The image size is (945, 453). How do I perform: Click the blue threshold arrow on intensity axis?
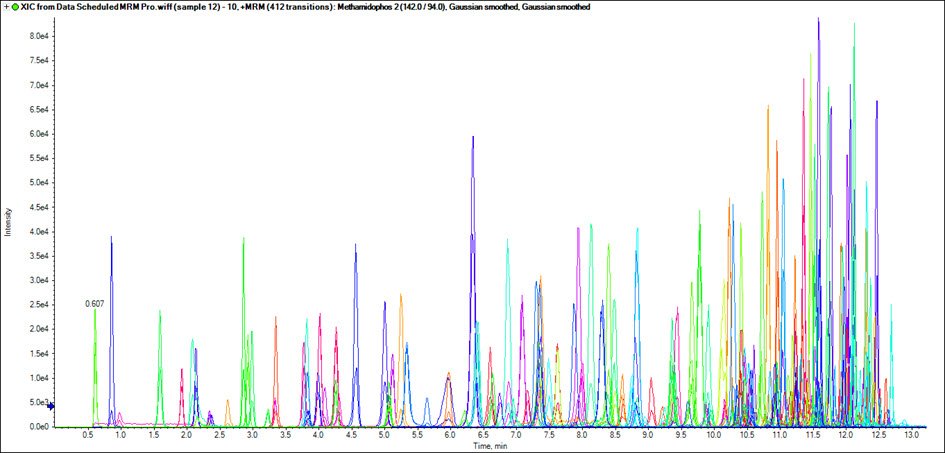tap(50, 406)
